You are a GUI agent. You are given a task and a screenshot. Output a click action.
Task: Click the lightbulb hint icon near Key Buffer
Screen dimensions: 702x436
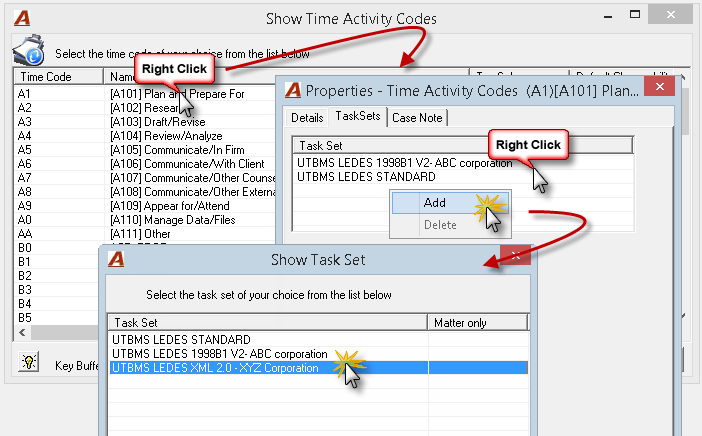tap(29, 361)
